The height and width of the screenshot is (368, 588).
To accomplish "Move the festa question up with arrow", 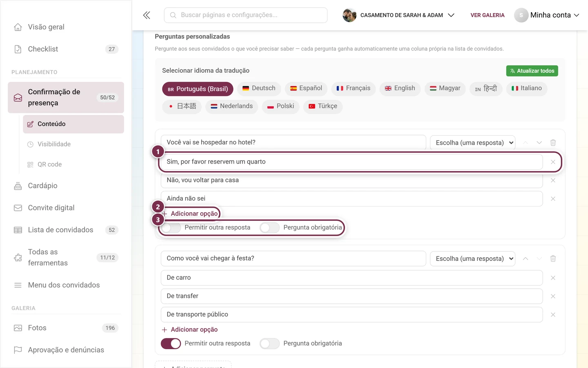I will coord(526,258).
